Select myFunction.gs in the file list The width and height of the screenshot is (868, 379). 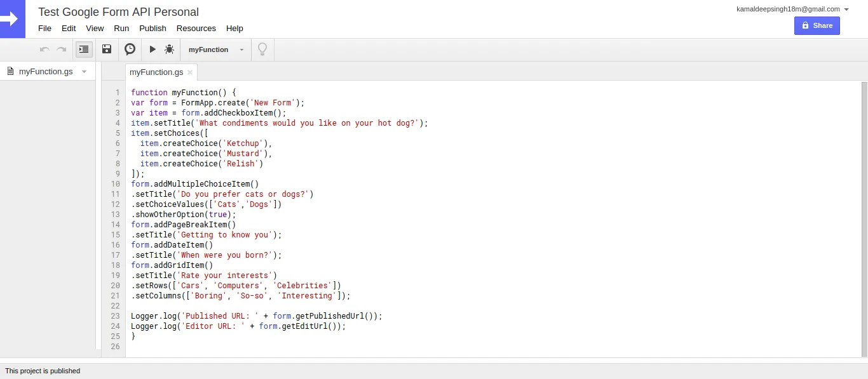(x=48, y=71)
